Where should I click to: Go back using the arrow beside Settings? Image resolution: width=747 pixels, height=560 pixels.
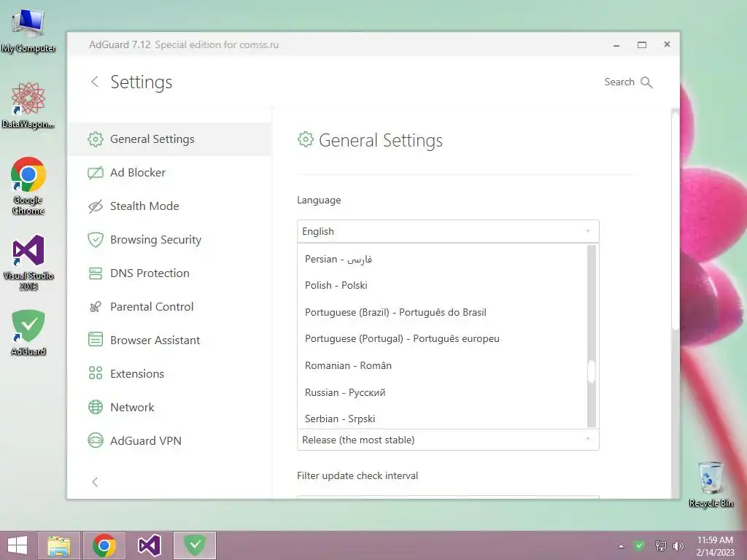click(x=95, y=82)
